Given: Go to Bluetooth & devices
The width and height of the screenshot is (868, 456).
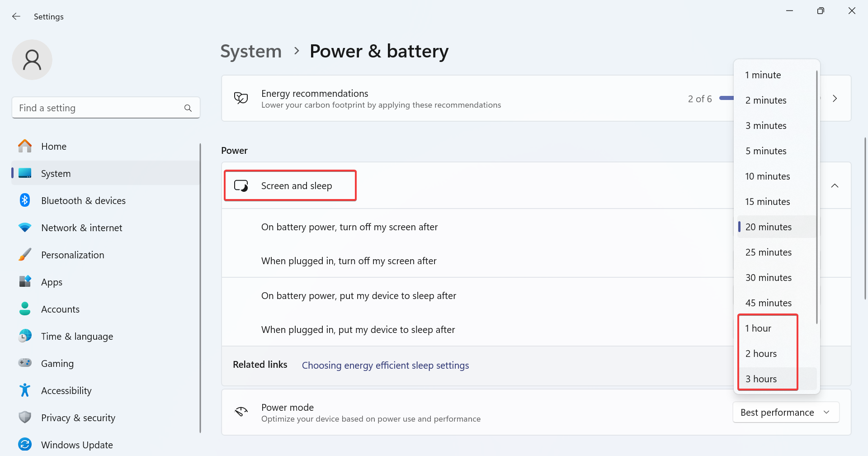Looking at the screenshot, I should 105,200.
